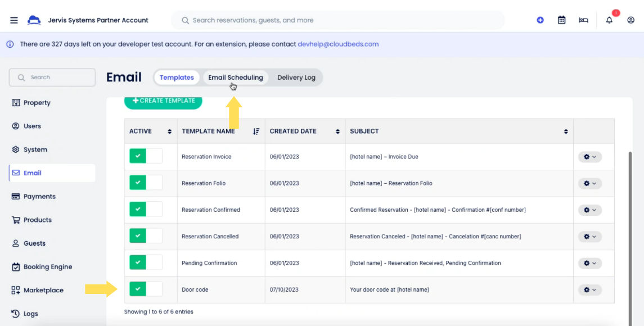Image resolution: width=644 pixels, height=326 pixels.
Task: Open the user account profile icon
Action: click(631, 20)
